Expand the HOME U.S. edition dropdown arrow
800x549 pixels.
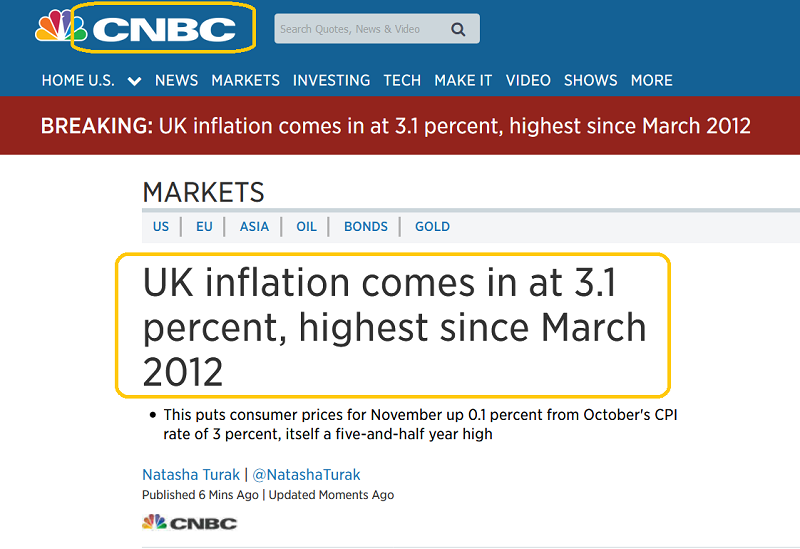coord(134,81)
